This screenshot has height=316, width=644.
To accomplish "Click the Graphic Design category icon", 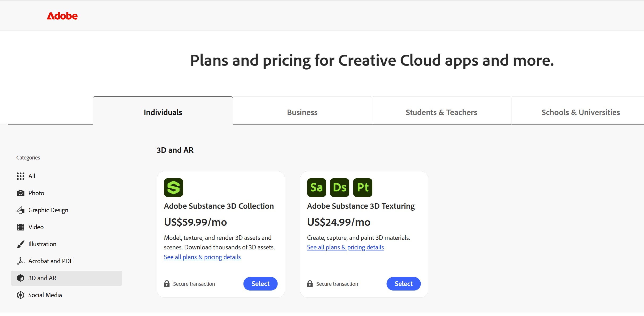I will (20, 210).
